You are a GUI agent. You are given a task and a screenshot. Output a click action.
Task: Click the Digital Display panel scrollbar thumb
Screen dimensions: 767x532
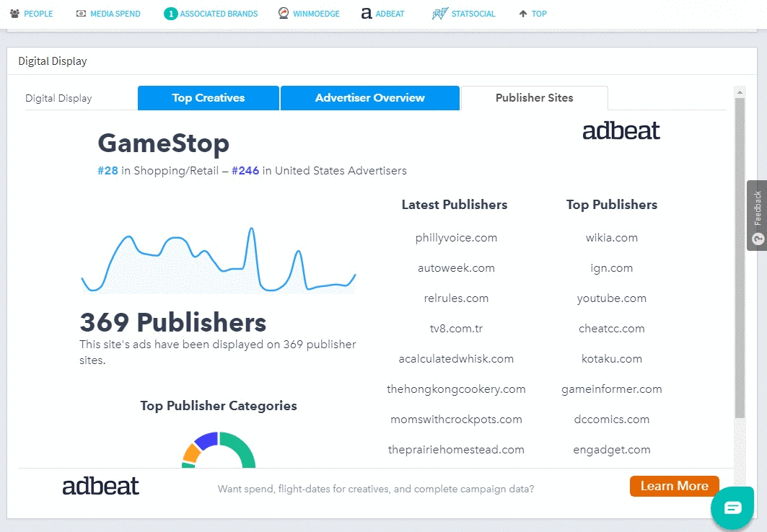pyautogui.click(x=740, y=258)
